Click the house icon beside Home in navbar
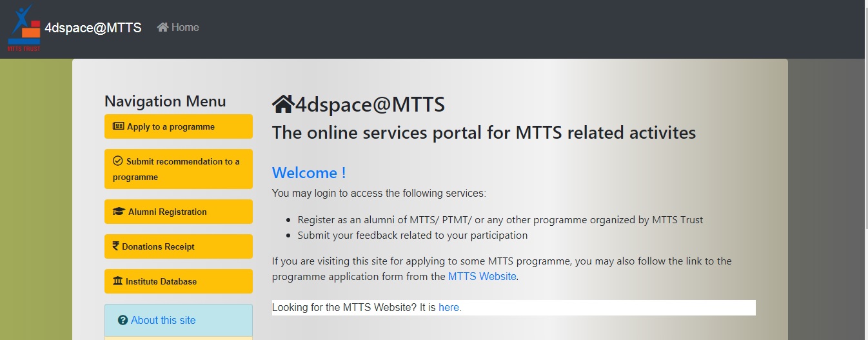868x340 pixels. [x=163, y=27]
